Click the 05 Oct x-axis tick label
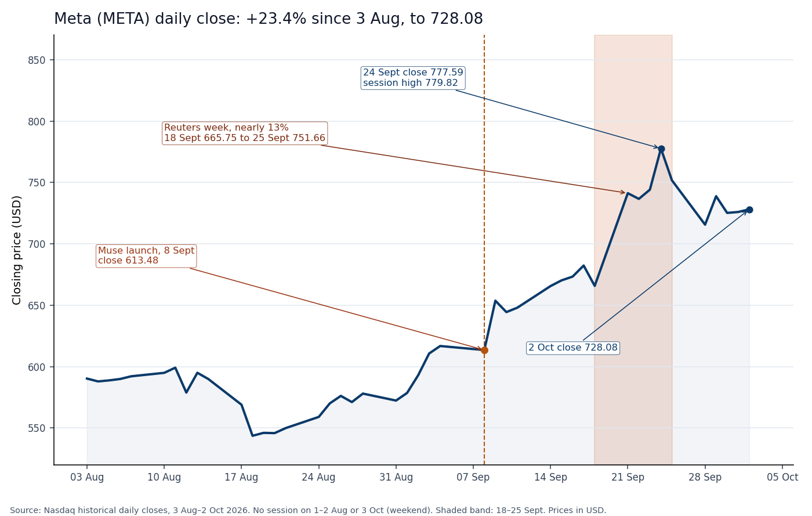 tap(782, 478)
